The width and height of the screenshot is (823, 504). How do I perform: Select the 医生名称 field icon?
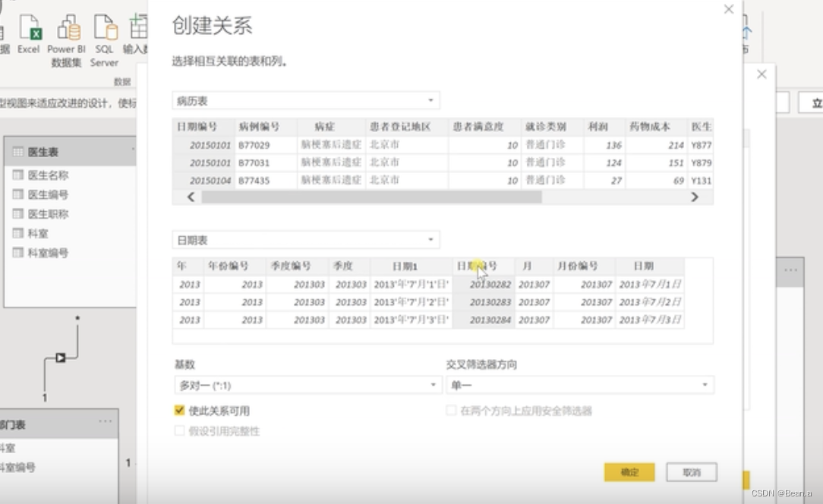click(18, 174)
